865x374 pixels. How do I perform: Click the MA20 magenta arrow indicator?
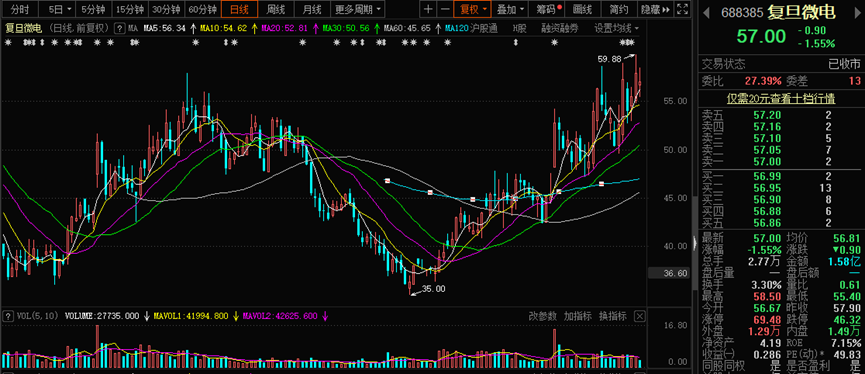(x=315, y=28)
